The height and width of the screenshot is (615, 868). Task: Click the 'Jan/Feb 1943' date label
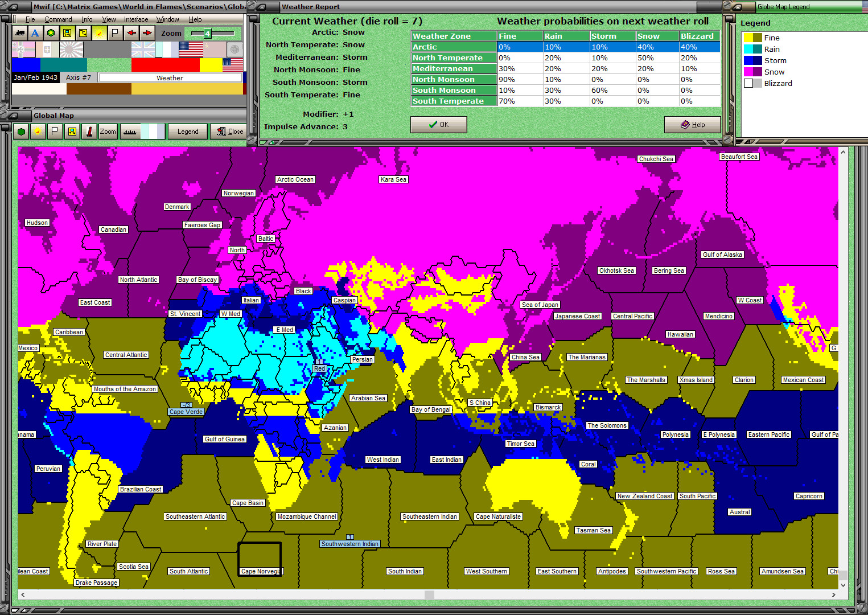(36, 77)
